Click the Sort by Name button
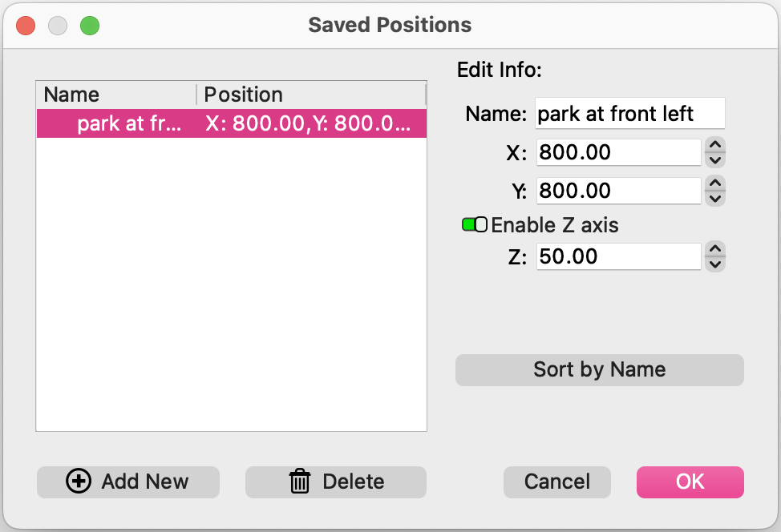Image resolution: width=781 pixels, height=532 pixels. coord(600,370)
